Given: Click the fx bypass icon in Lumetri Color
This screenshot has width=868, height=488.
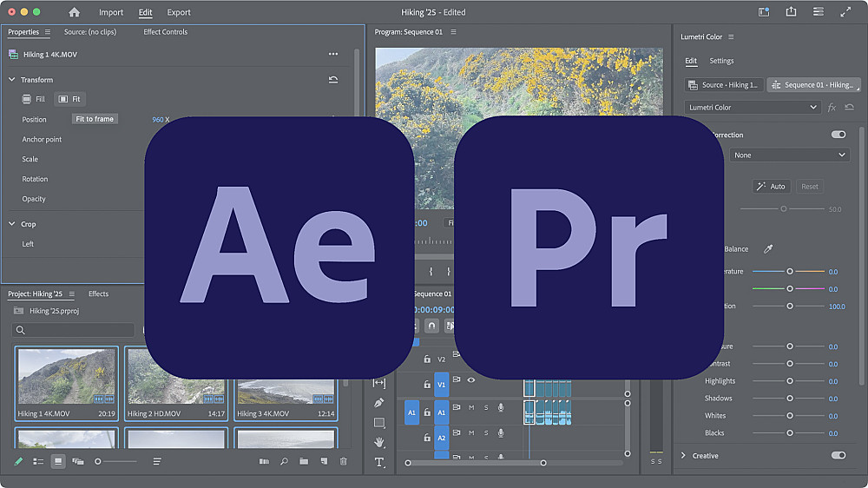Looking at the screenshot, I should [832, 108].
